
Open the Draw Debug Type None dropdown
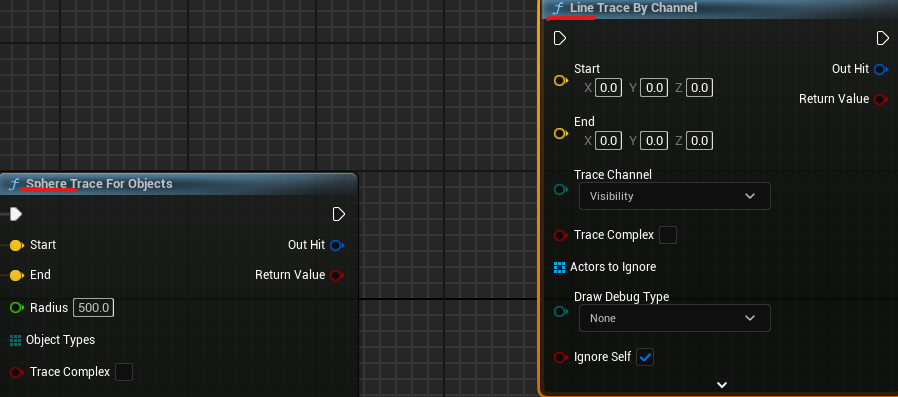pyautogui.click(x=675, y=319)
